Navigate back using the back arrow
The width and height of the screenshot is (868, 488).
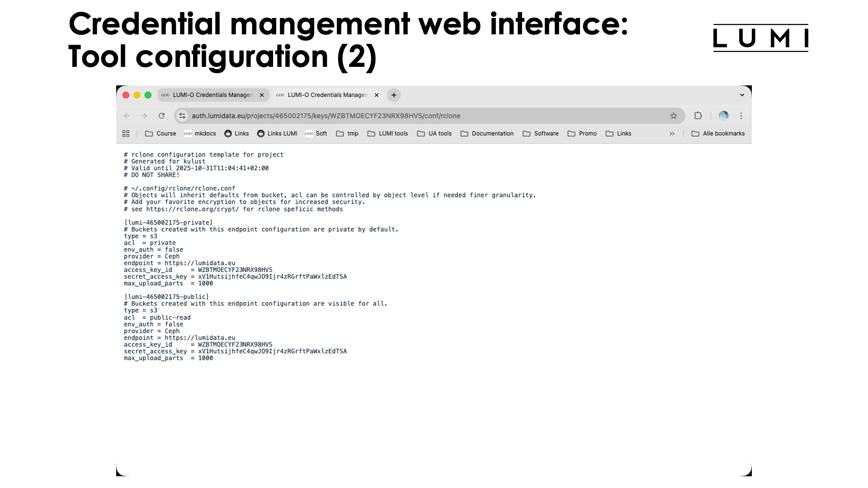pos(126,116)
